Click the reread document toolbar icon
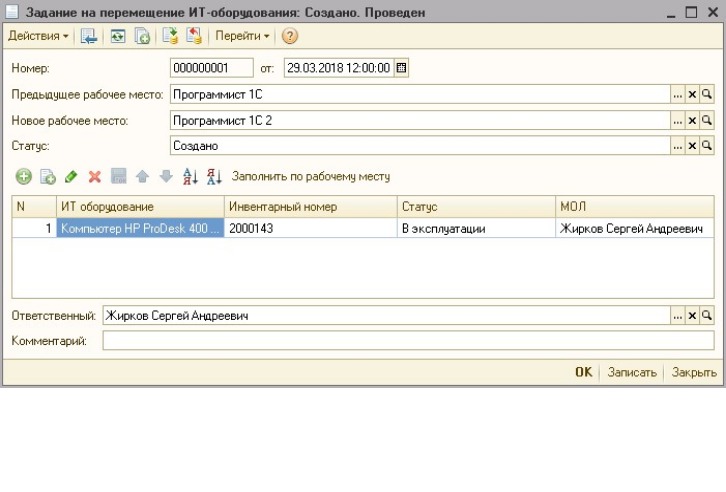726x492 pixels. click(x=118, y=36)
